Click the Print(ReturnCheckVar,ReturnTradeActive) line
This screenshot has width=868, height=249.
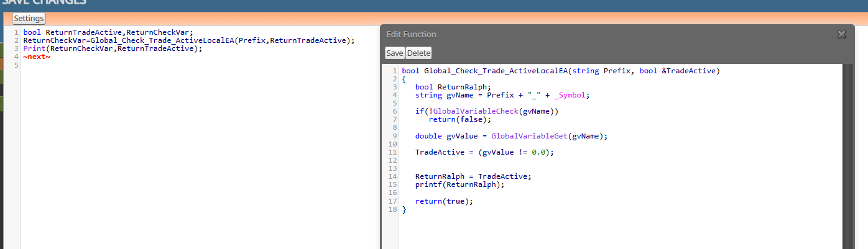point(113,48)
